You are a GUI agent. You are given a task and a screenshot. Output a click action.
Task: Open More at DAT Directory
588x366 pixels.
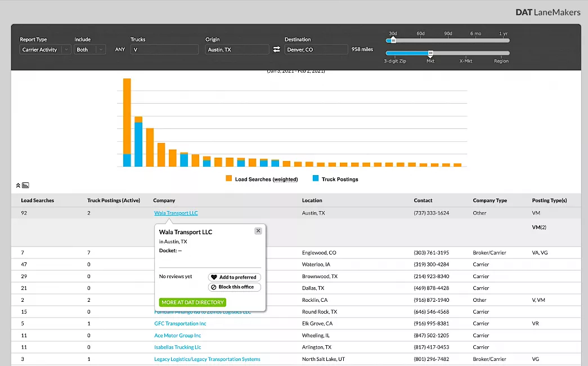tap(192, 302)
